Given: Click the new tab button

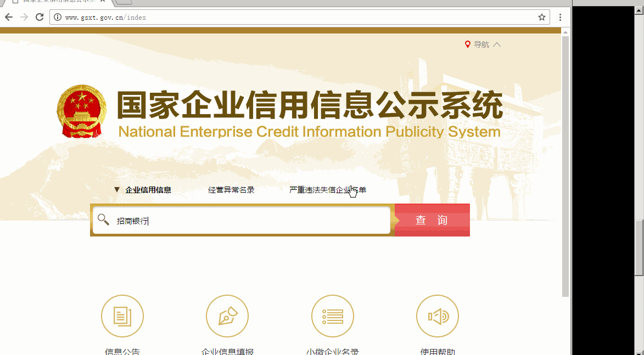Looking at the screenshot, I should (124, 2).
